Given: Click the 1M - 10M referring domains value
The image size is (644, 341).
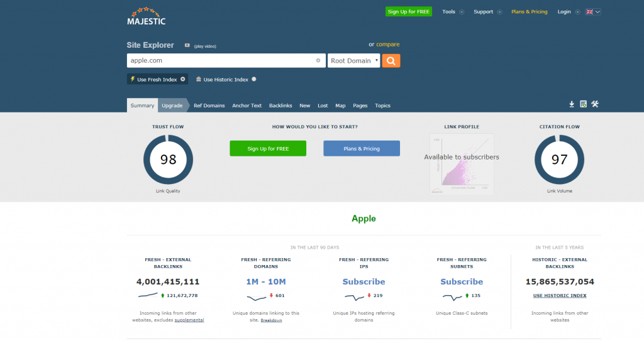Looking at the screenshot, I should tap(266, 281).
